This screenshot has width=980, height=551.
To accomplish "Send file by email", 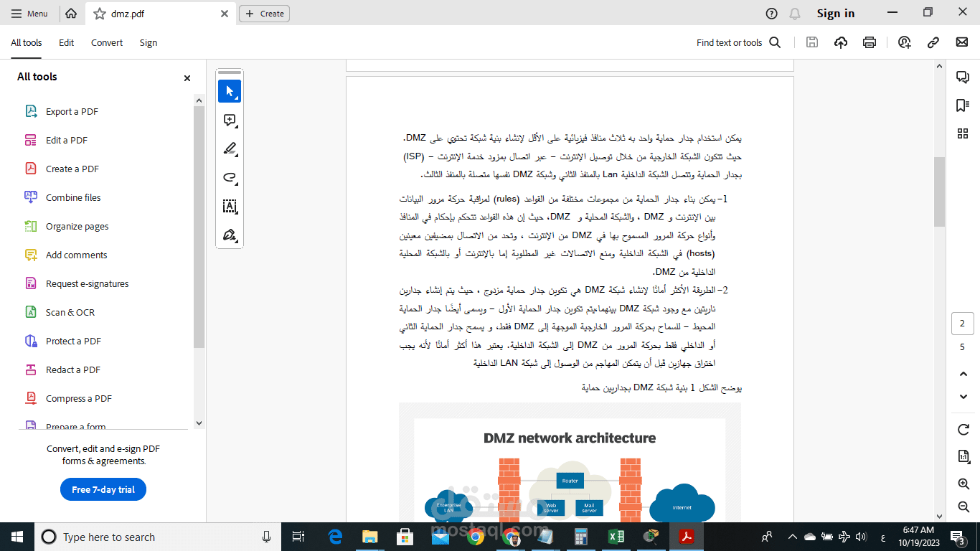I will coord(962,42).
